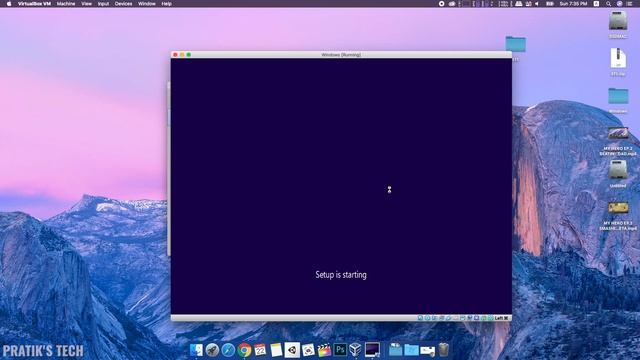Zoom the Windows VM window with green button
The width and height of the screenshot is (640, 360).
click(189, 55)
